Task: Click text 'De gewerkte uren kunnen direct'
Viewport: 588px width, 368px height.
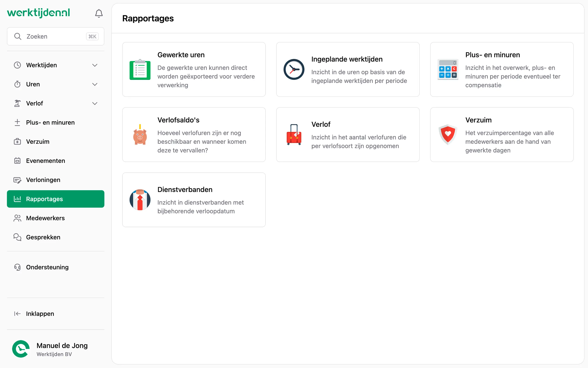Action: (202, 68)
